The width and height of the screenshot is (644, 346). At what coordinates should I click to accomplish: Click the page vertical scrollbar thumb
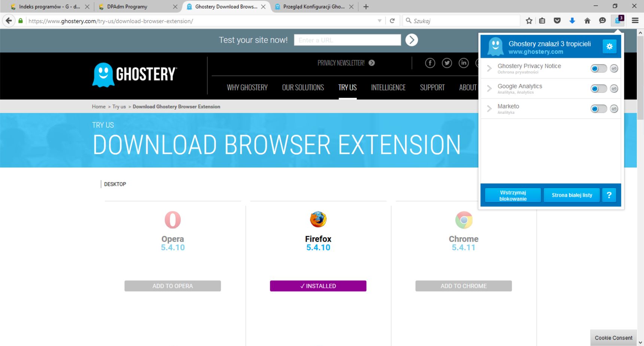coord(640,78)
